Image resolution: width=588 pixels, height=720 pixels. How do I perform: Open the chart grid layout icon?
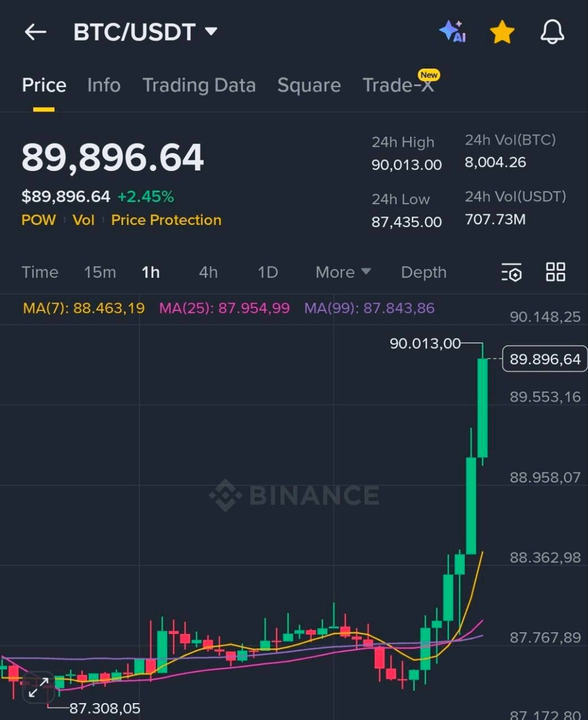click(x=555, y=272)
